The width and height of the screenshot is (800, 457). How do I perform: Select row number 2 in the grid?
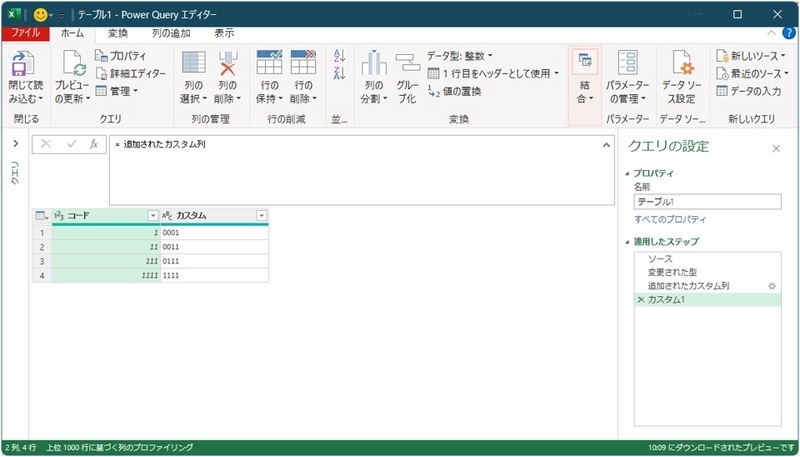click(x=42, y=247)
